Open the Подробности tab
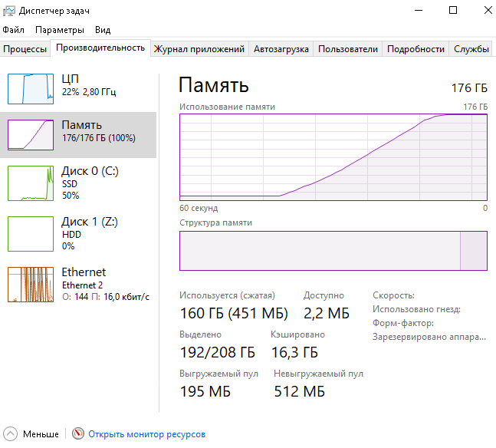 pyautogui.click(x=416, y=49)
